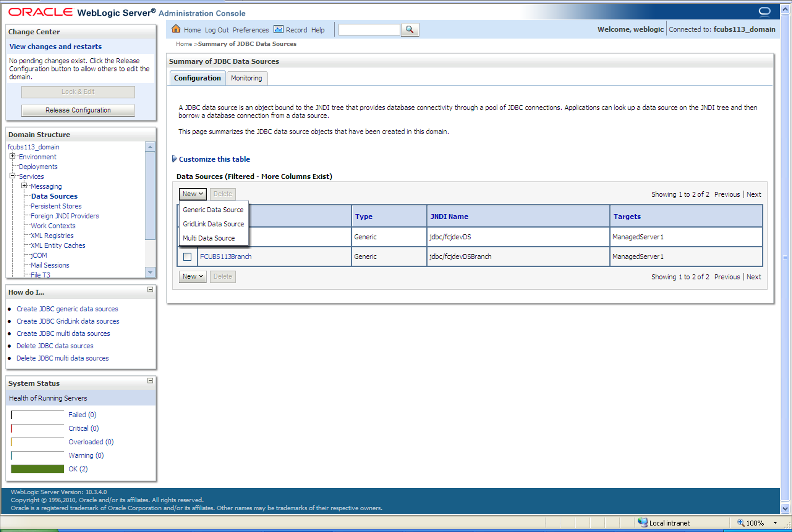Image resolution: width=792 pixels, height=532 pixels.
Task: Click the Home house icon
Action: (176, 29)
